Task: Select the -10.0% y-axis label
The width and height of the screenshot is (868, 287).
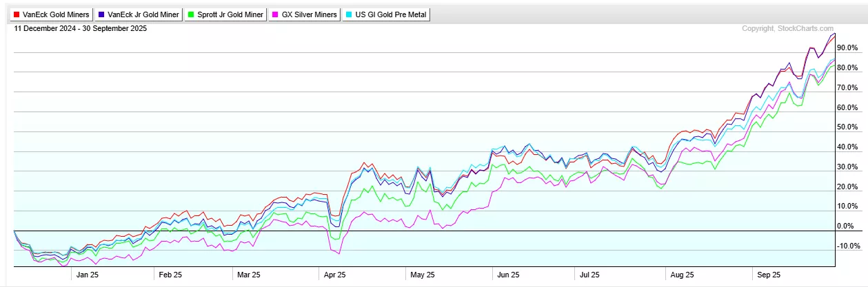Action: [847, 246]
